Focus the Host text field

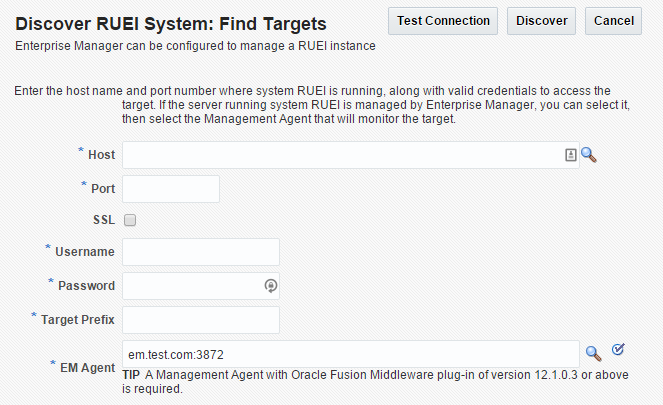pos(351,155)
